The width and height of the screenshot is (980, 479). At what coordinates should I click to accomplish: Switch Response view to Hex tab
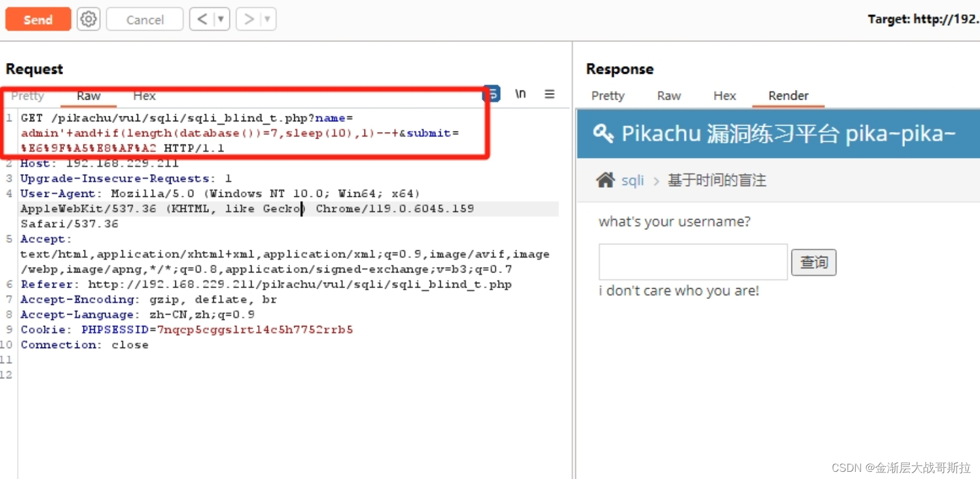pyautogui.click(x=725, y=96)
